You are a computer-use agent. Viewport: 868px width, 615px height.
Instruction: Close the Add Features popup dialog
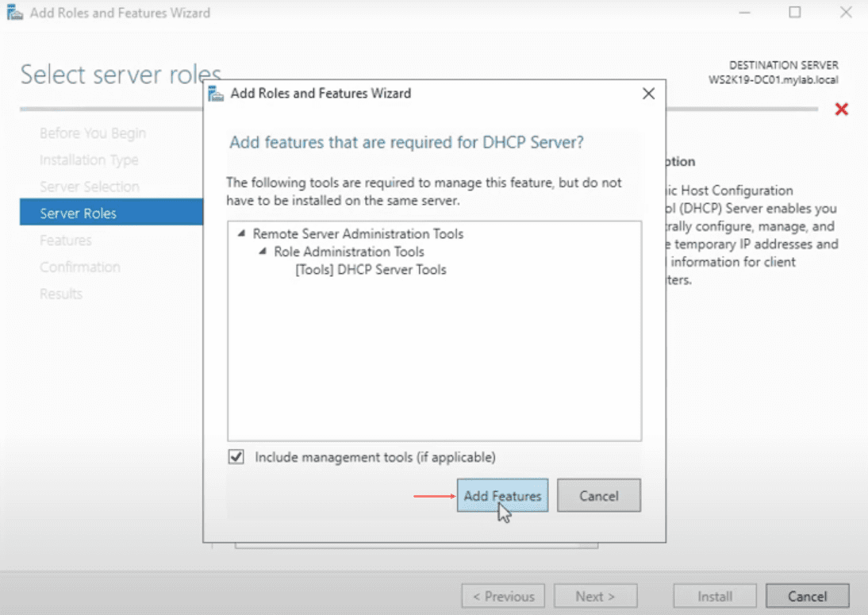648,93
